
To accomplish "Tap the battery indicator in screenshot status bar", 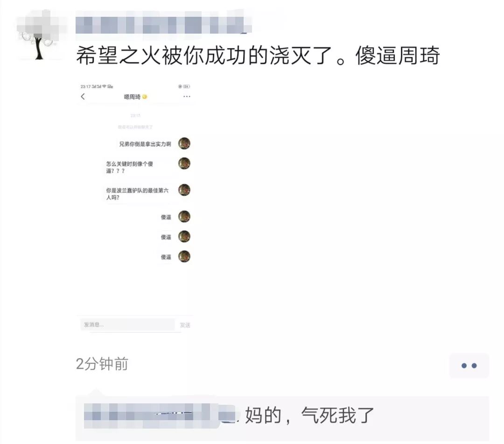I will click(187, 86).
